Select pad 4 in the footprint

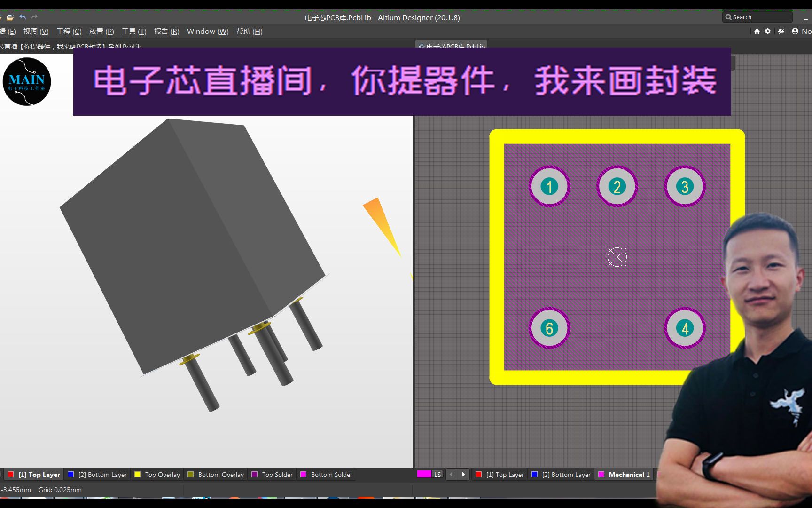pos(685,328)
